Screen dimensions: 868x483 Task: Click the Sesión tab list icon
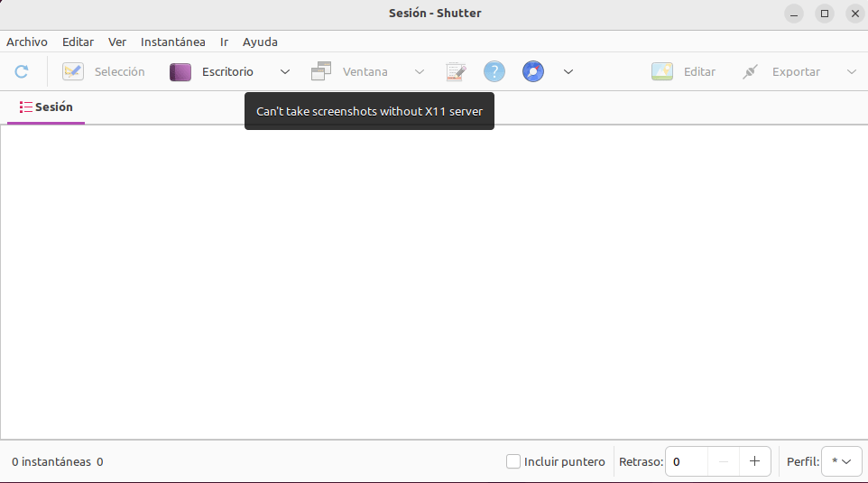pyautogui.click(x=25, y=107)
